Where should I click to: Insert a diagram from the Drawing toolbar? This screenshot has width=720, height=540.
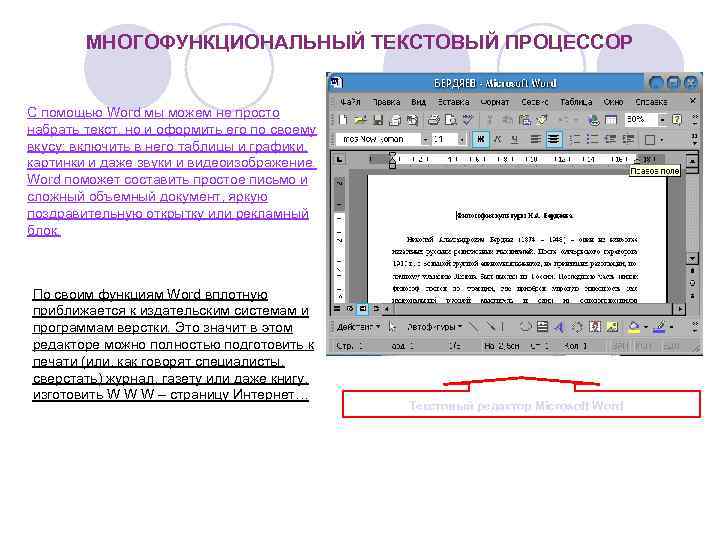pyautogui.click(x=577, y=326)
